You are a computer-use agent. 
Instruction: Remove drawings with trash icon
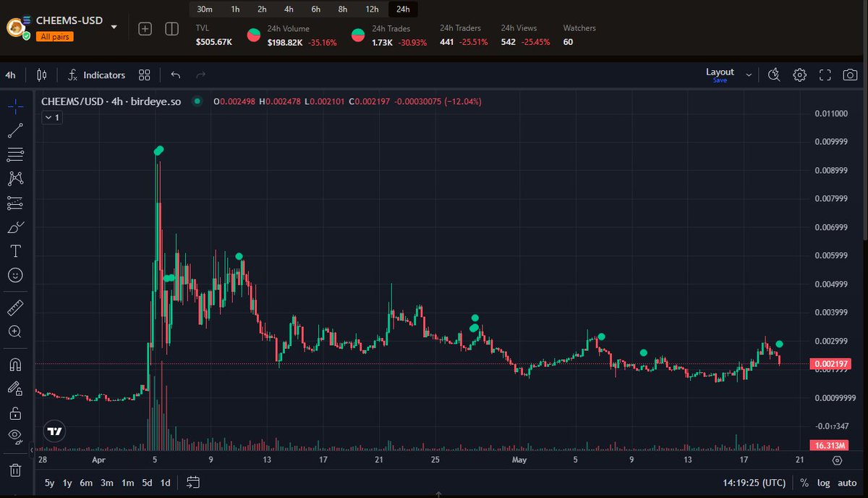[15, 470]
